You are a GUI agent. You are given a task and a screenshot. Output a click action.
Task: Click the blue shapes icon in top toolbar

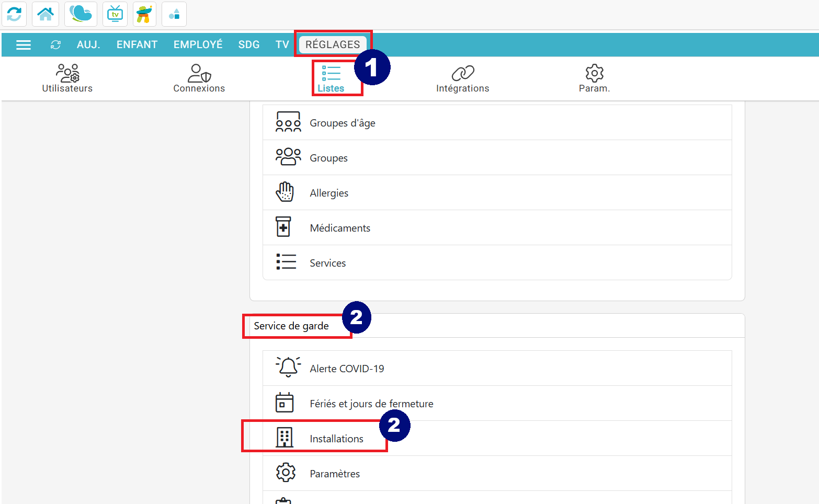(x=174, y=14)
